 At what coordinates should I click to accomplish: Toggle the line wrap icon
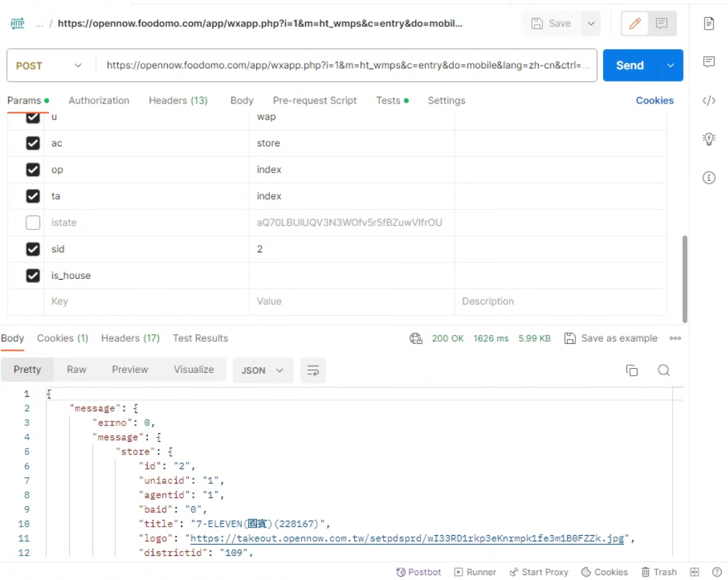point(313,371)
